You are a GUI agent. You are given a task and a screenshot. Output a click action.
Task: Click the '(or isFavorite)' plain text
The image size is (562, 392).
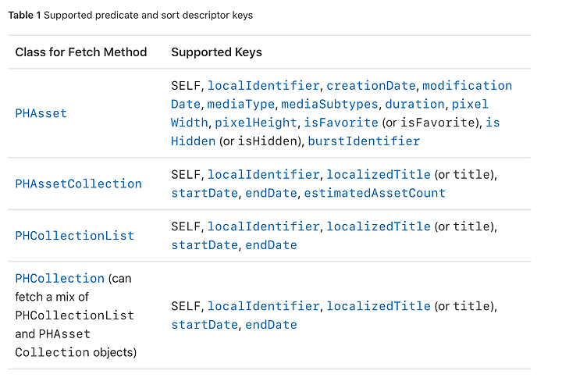[430, 123]
